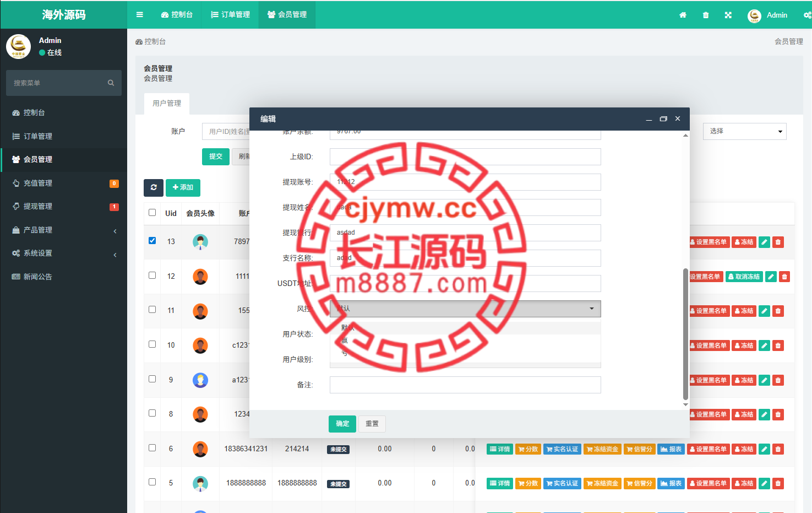The image size is (812, 513).
Task: Click the red delete icon for Uid 12
Action: (x=785, y=277)
